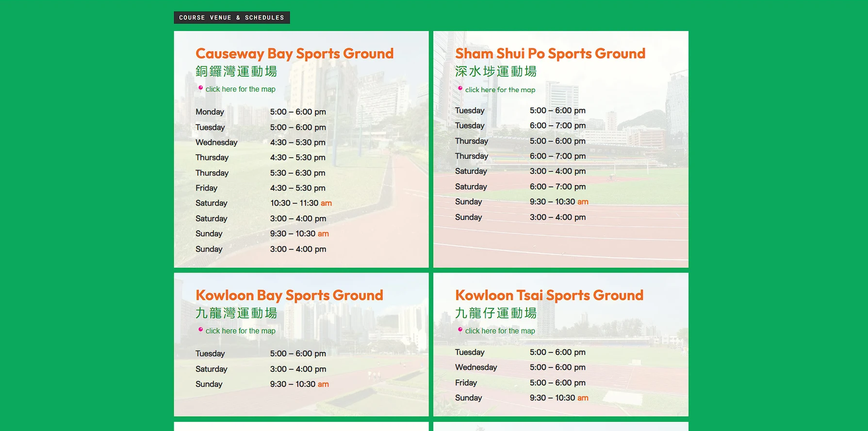Click the Kowloon Tsai map pin icon
This screenshot has width=868, height=431.
(x=460, y=330)
